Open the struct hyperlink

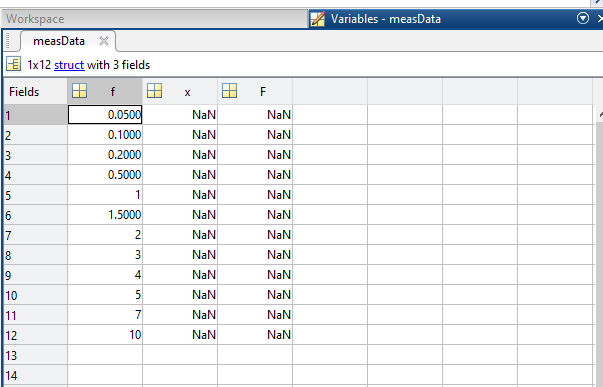69,65
